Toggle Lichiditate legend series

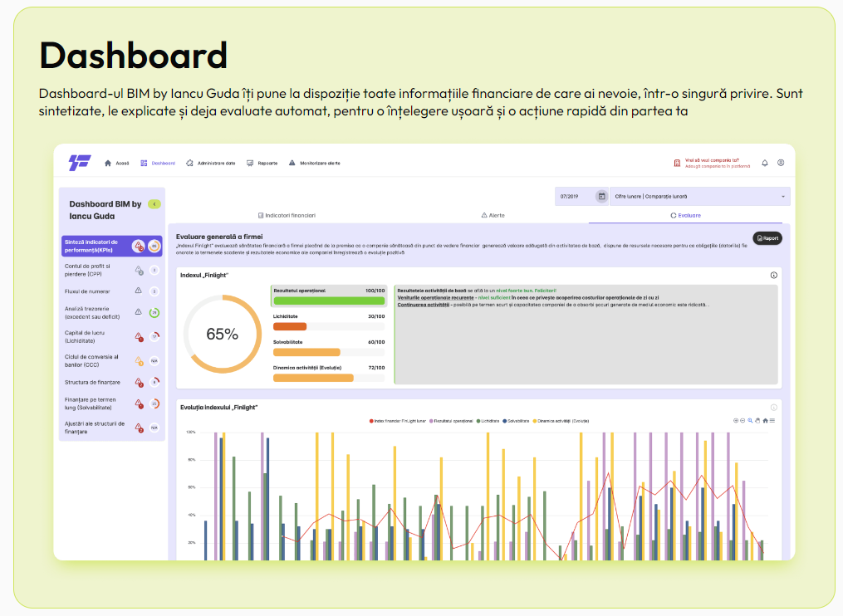pyautogui.click(x=488, y=421)
